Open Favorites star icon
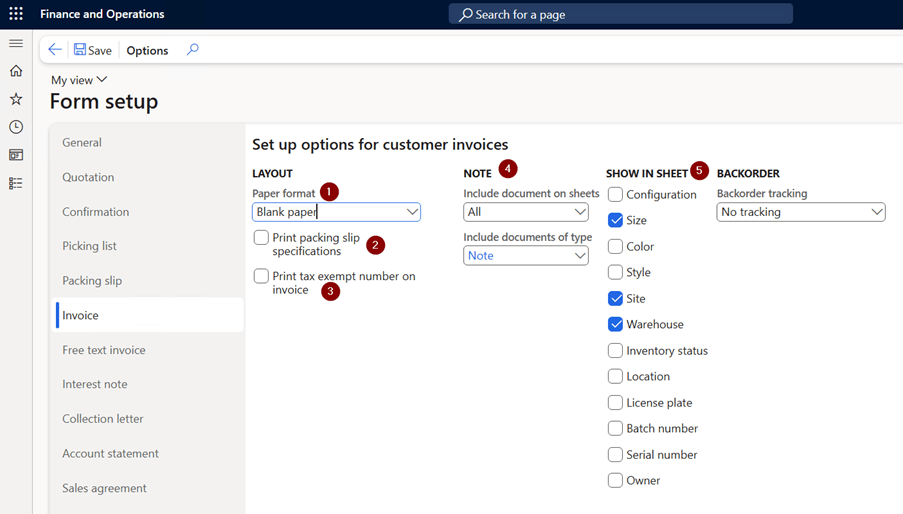903x514 pixels. pos(16,99)
